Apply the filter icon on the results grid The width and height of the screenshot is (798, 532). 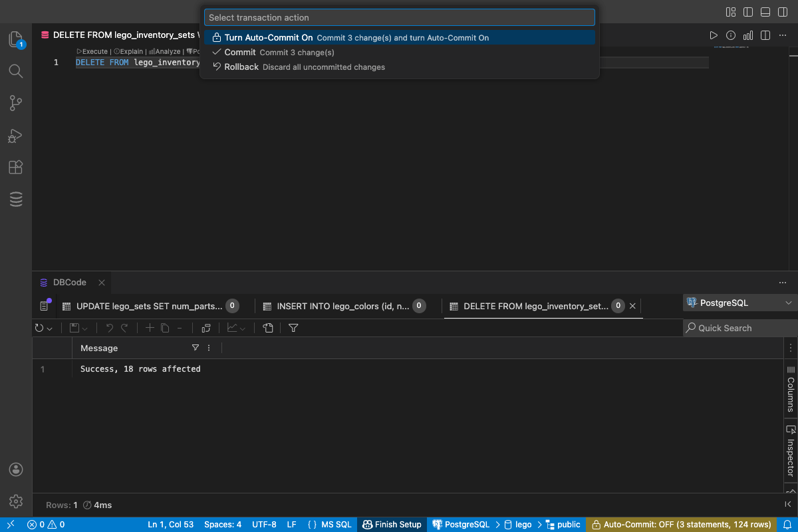(293, 327)
